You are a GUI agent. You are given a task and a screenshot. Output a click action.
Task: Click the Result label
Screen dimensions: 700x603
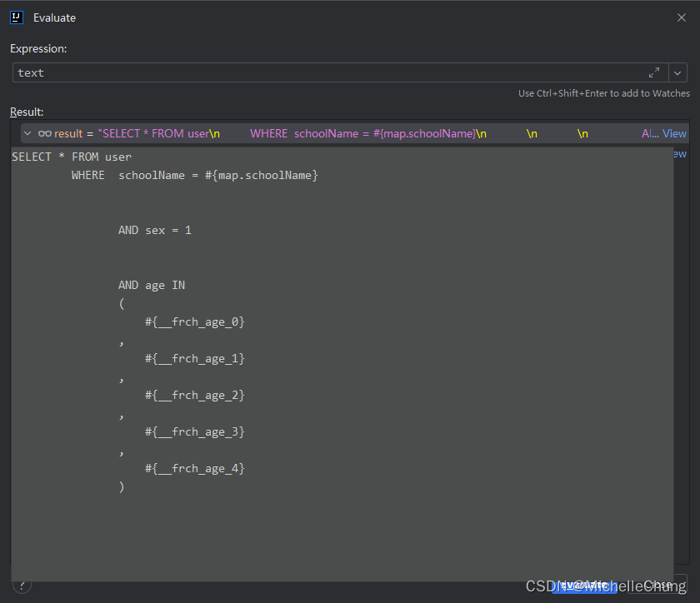(27, 112)
